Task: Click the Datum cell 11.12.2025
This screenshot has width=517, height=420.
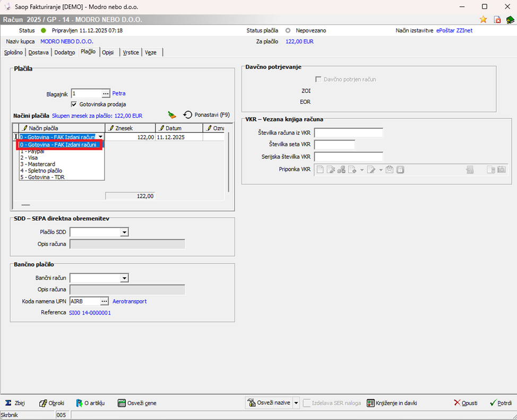Action: 179,137
